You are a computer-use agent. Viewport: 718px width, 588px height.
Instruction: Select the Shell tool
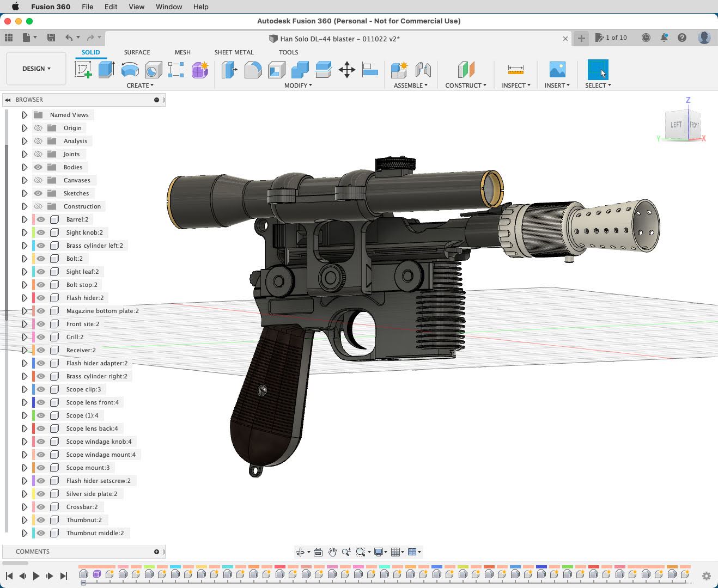(x=276, y=70)
